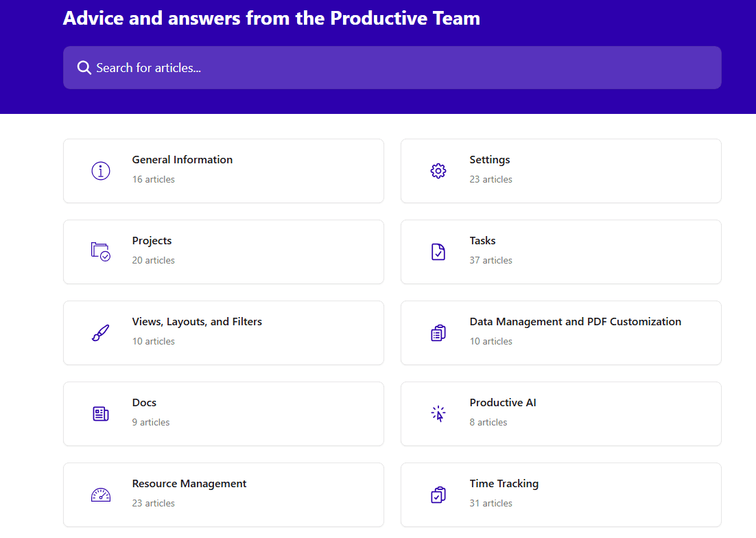Screen dimensions: 756x538
Task: Open the Tasks collection title
Action: 483,241
